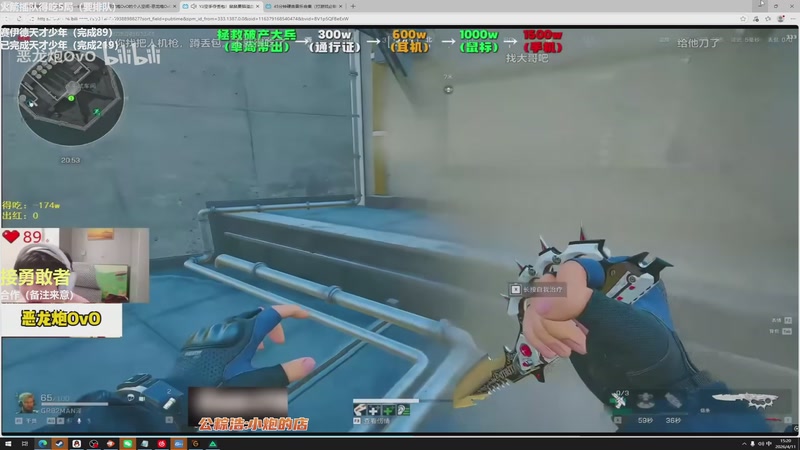Click the skill cooldown showing 36秒
This screenshot has height=450, width=800.
(673, 420)
